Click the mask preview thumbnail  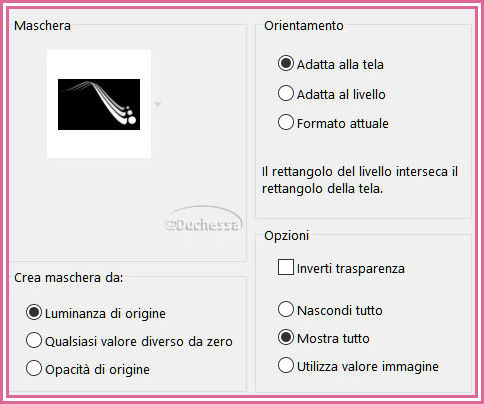(99, 104)
